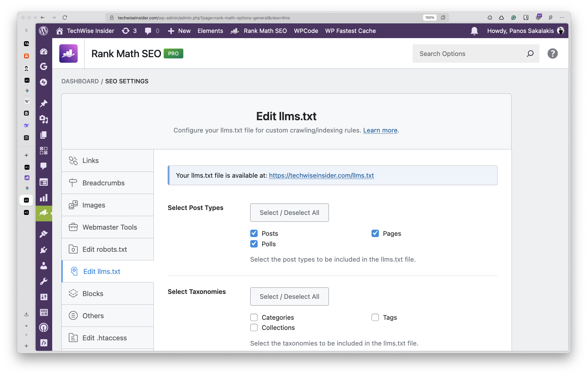
Task: Open the 150% zoom level indicator
Action: point(430,18)
